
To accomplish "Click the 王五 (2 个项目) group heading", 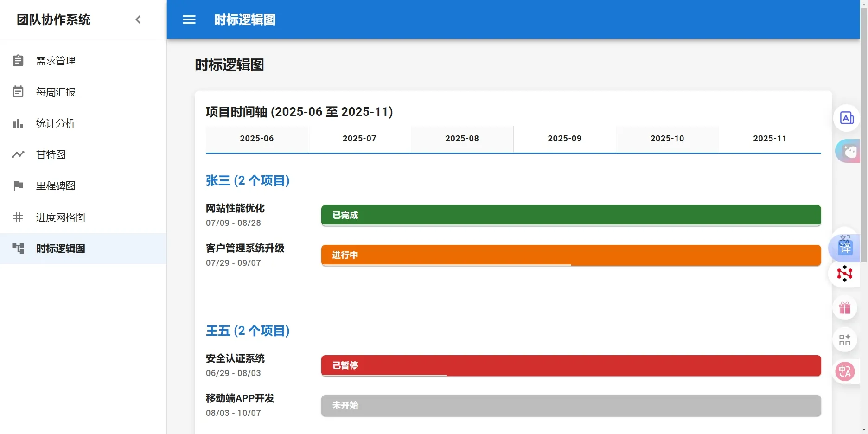I will coord(248,331).
